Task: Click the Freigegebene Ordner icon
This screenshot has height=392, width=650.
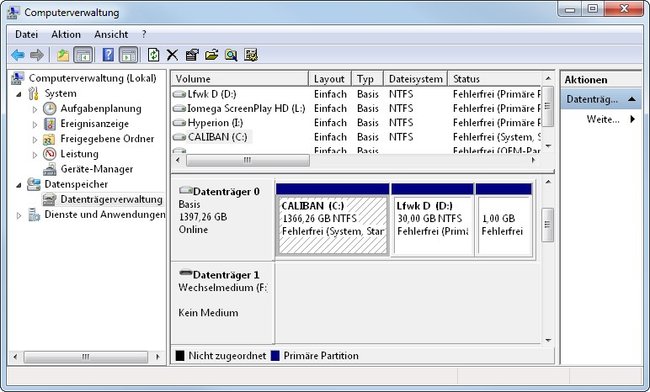Action: point(50,139)
